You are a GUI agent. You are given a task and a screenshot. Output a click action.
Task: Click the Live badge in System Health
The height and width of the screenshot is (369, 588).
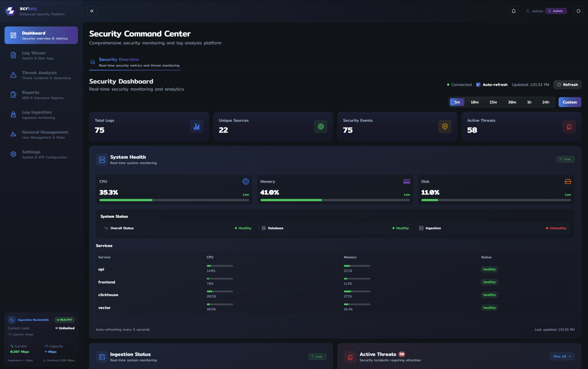[565, 159]
